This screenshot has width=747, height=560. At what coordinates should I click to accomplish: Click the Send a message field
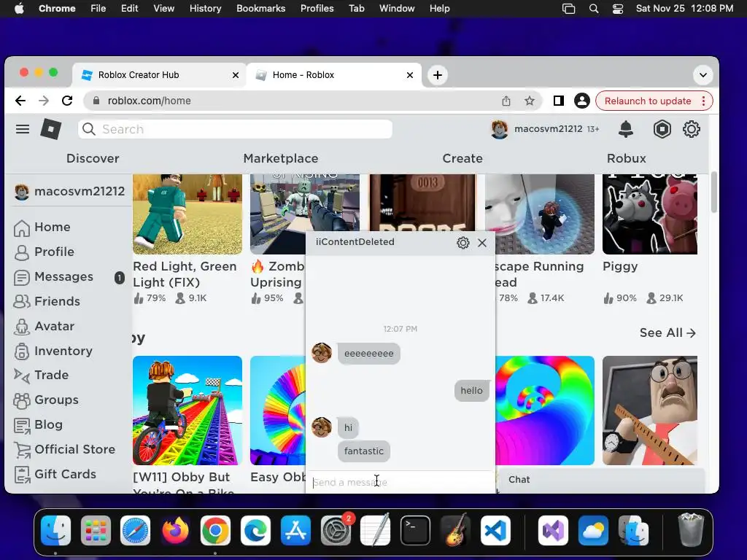coord(400,483)
